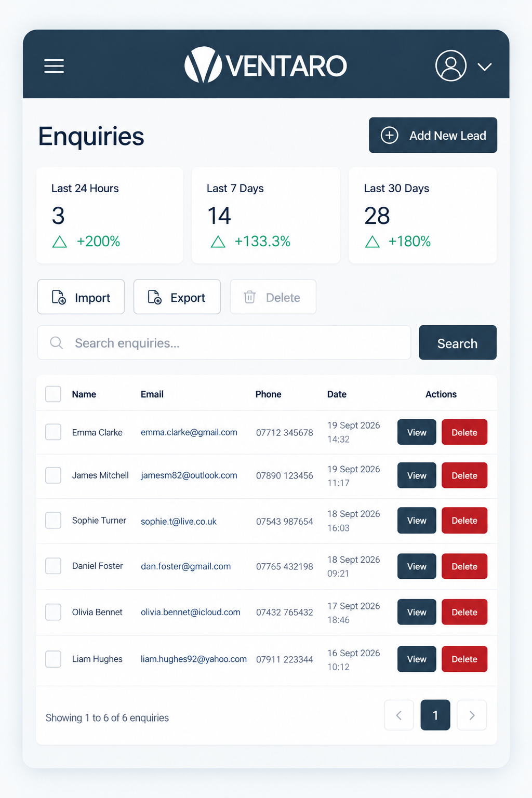This screenshot has width=532, height=798.
Task: View the Liam Hughes enquiry
Action: pyautogui.click(x=417, y=659)
